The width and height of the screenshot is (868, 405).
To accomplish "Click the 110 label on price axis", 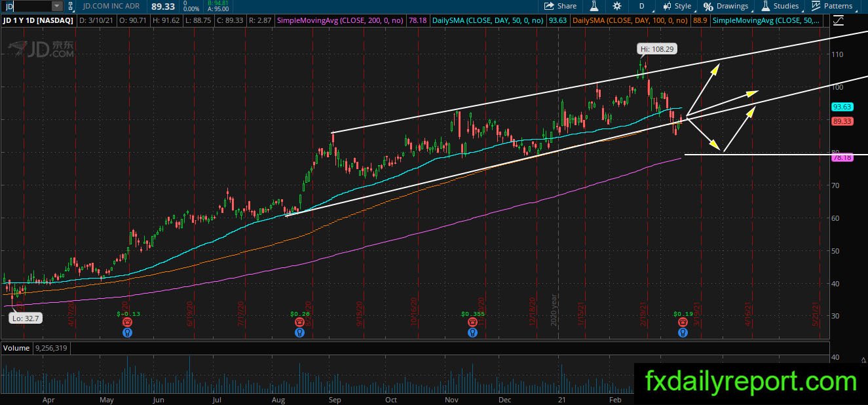I will [x=837, y=54].
